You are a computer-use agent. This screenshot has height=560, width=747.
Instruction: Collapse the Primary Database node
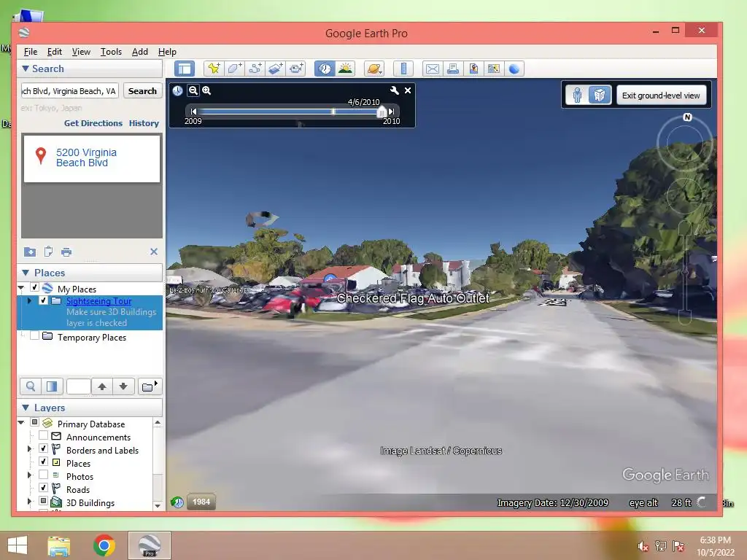(21, 422)
